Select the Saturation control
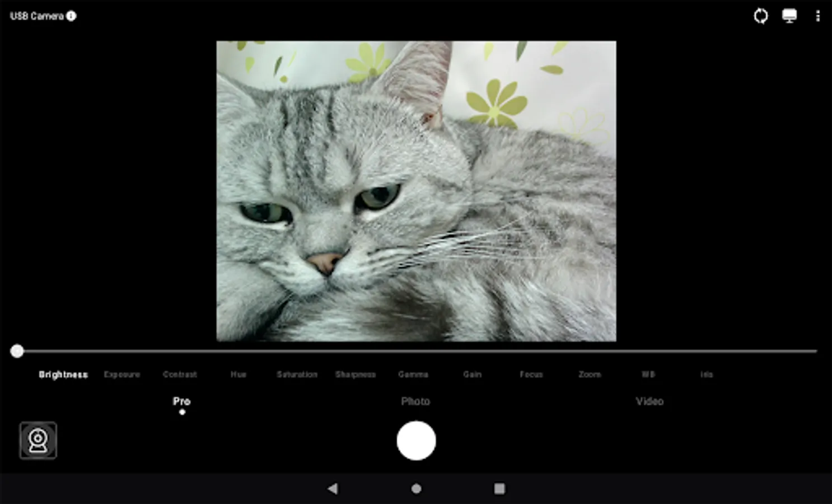 point(297,374)
